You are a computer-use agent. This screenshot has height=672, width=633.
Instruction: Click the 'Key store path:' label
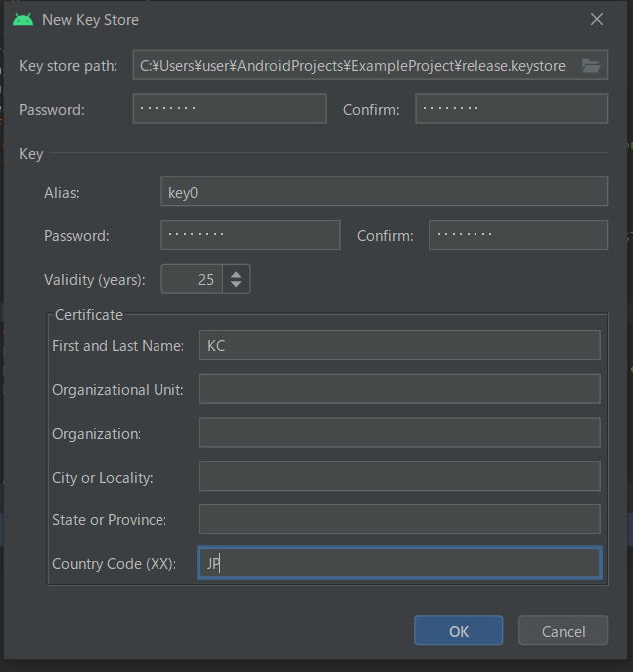click(68, 66)
